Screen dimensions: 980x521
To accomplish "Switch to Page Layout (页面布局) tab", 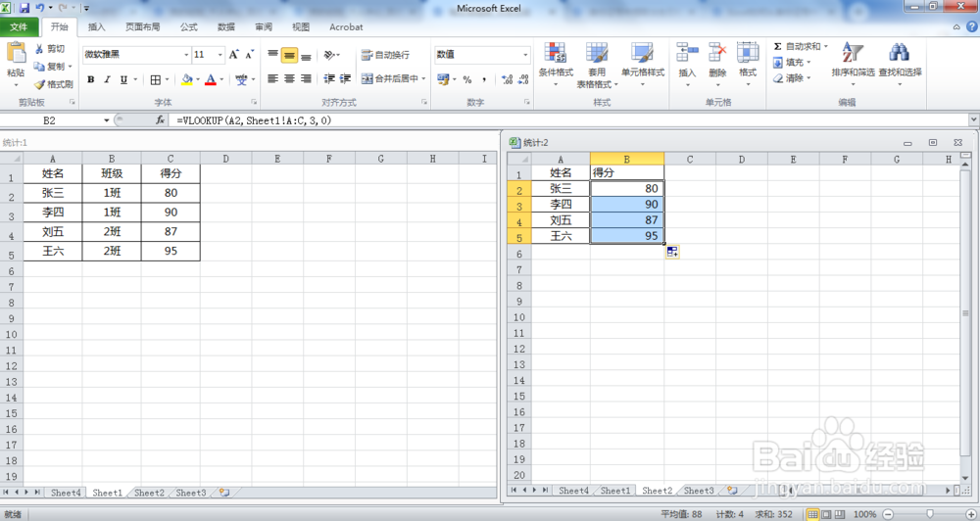I will click(x=142, y=26).
